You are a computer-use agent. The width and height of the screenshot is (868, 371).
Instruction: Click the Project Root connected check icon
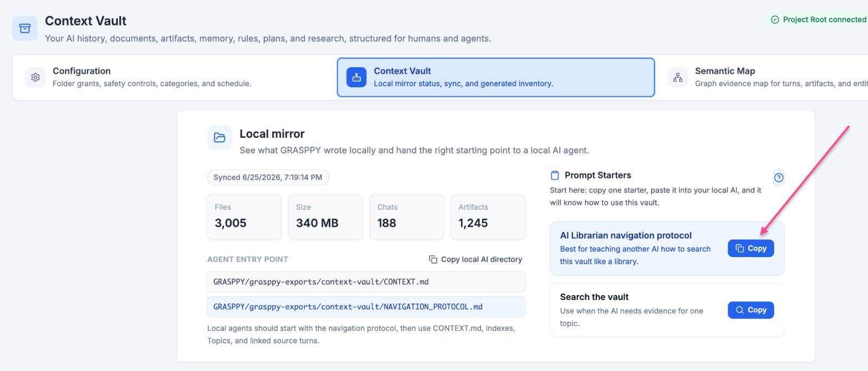click(775, 20)
